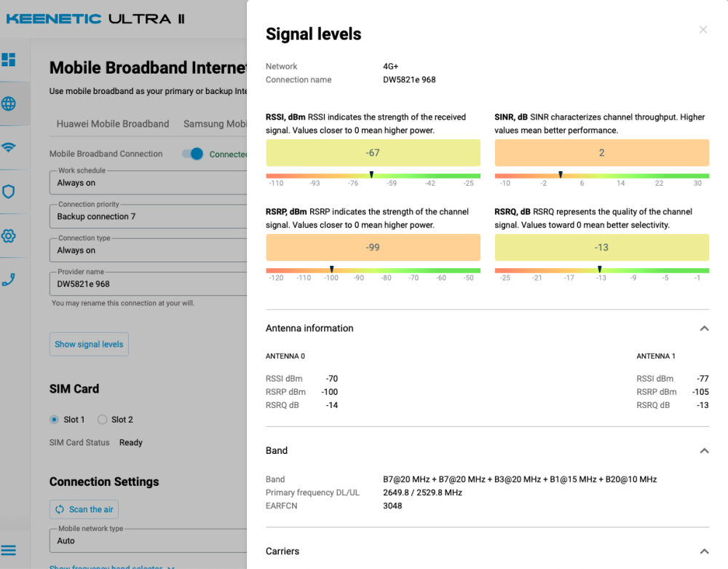This screenshot has height=569, width=728.
Task: Click the Provider name input field
Action: 149,283
